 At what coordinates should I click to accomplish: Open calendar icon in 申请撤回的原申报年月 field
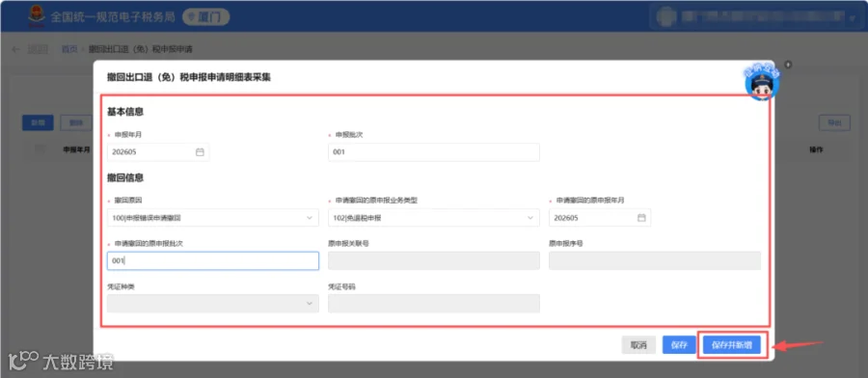(x=641, y=218)
